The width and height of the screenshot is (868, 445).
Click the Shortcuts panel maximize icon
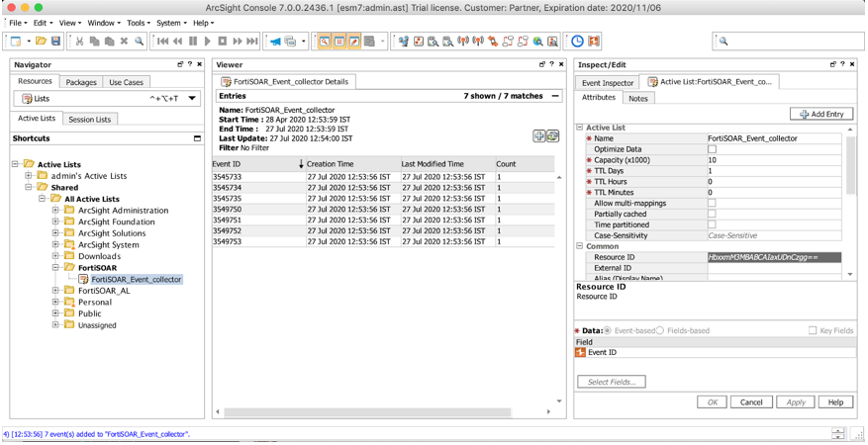click(197, 138)
